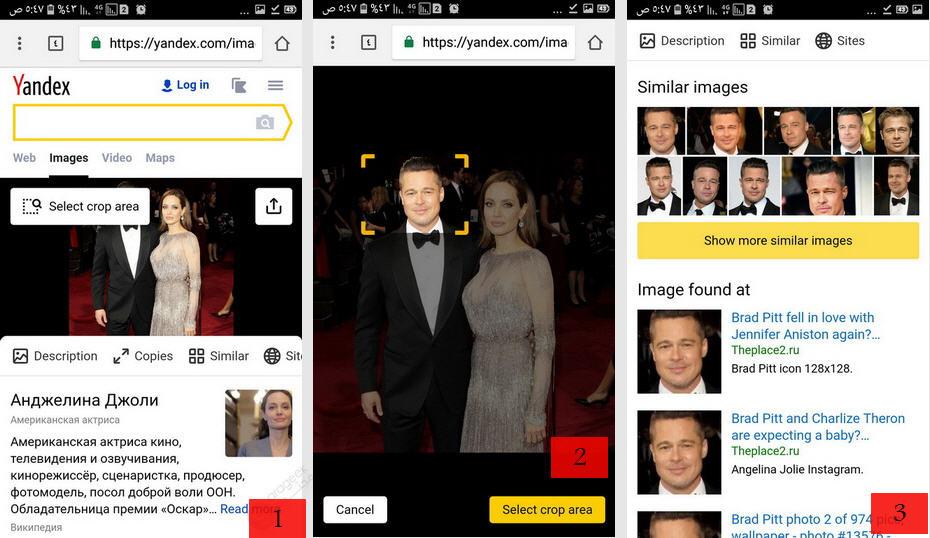
Task: Open "Brad Pitt and Charlize Theron" article link
Action: click(817, 427)
